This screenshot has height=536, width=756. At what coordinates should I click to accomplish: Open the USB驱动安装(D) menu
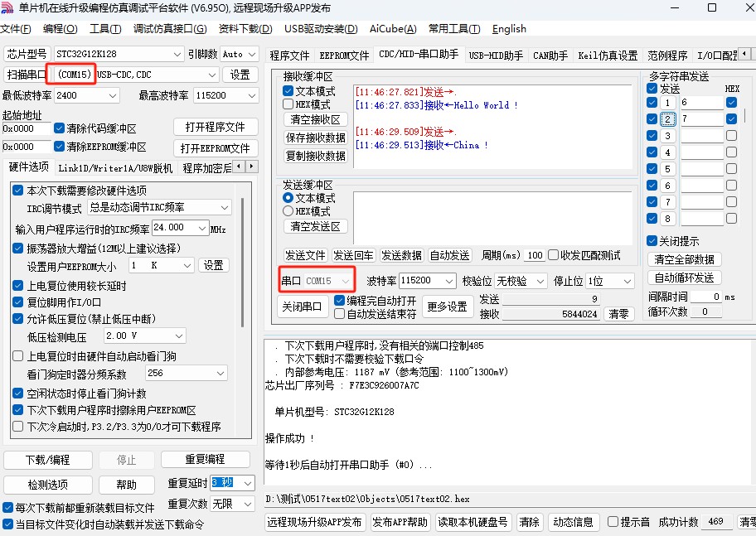tap(321, 29)
